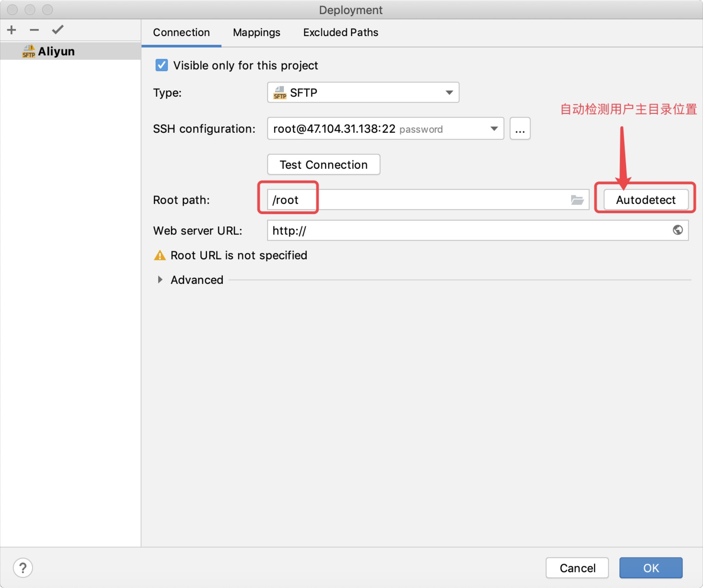The image size is (703, 588).
Task: Switch to the Mappings tab
Action: pyautogui.click(x=256, y=32)
